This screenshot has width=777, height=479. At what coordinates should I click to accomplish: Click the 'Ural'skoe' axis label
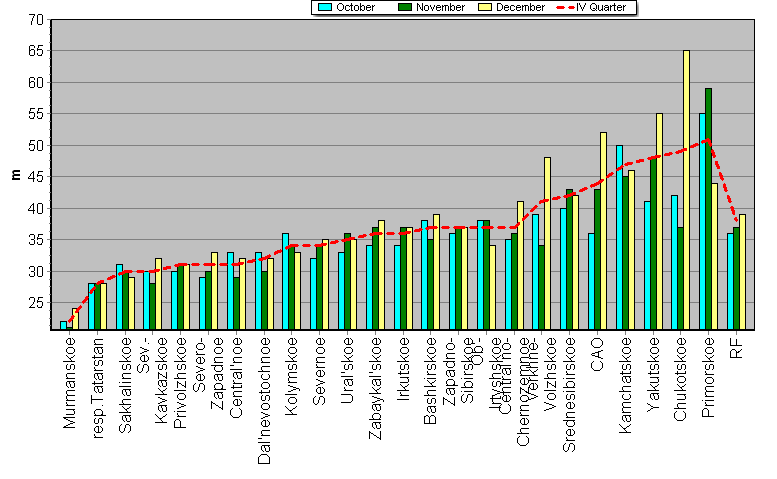347,370
